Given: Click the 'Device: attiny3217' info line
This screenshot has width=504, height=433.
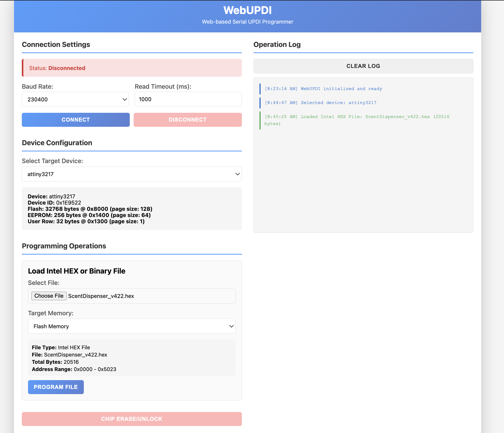Looking at the screenshot, I should click(51, 197).
